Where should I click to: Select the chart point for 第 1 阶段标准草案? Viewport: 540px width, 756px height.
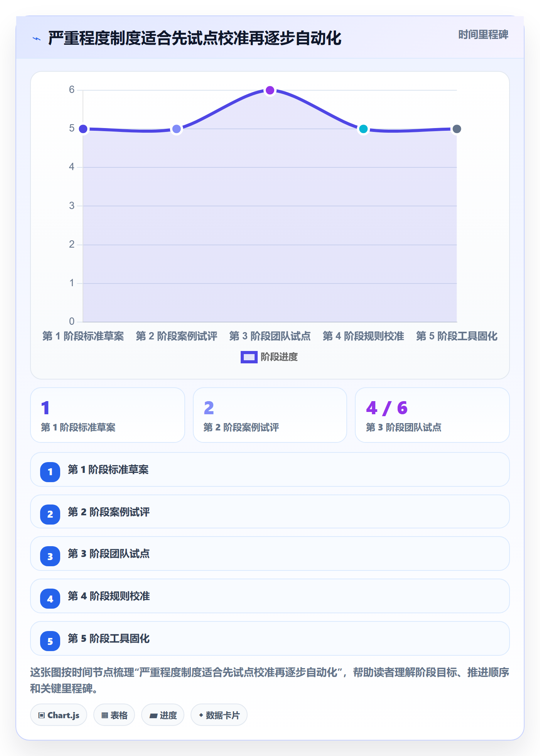[83, 129]
